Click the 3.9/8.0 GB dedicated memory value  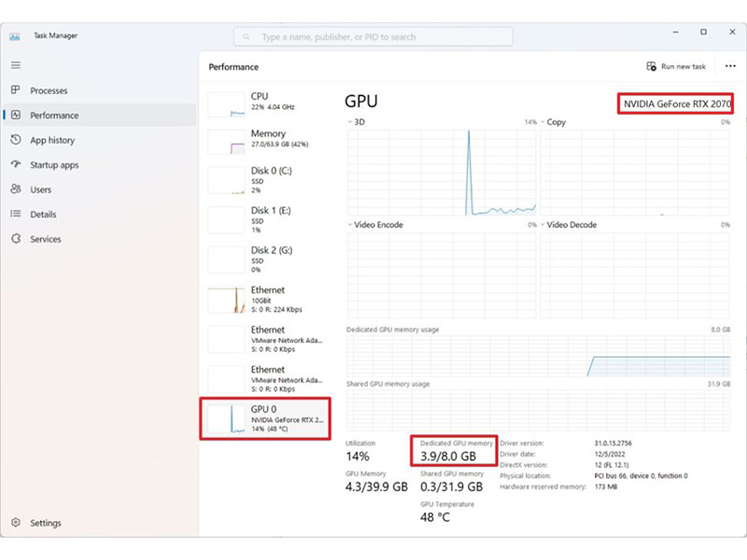click(x=448, y=456)
